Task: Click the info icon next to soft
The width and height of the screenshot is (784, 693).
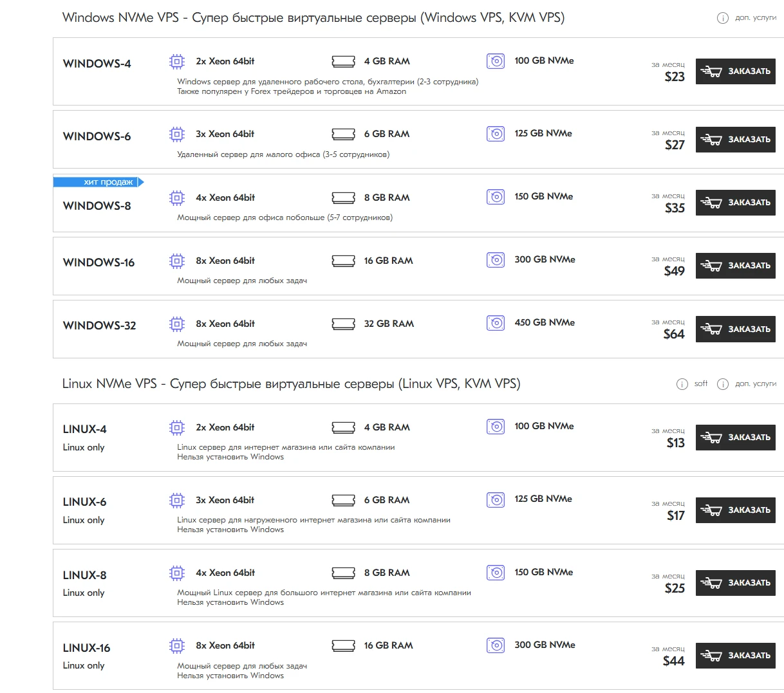Action: (682, 384)
